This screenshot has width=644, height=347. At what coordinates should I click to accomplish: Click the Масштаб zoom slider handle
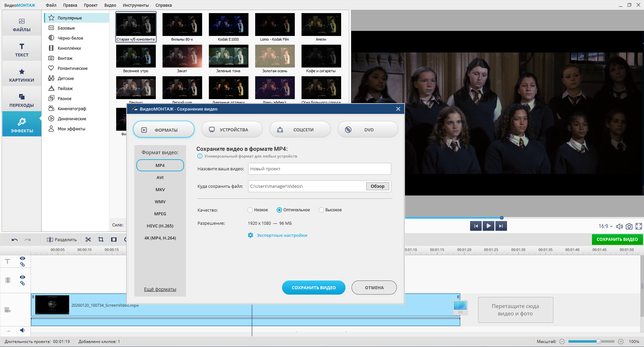(599, 342)
